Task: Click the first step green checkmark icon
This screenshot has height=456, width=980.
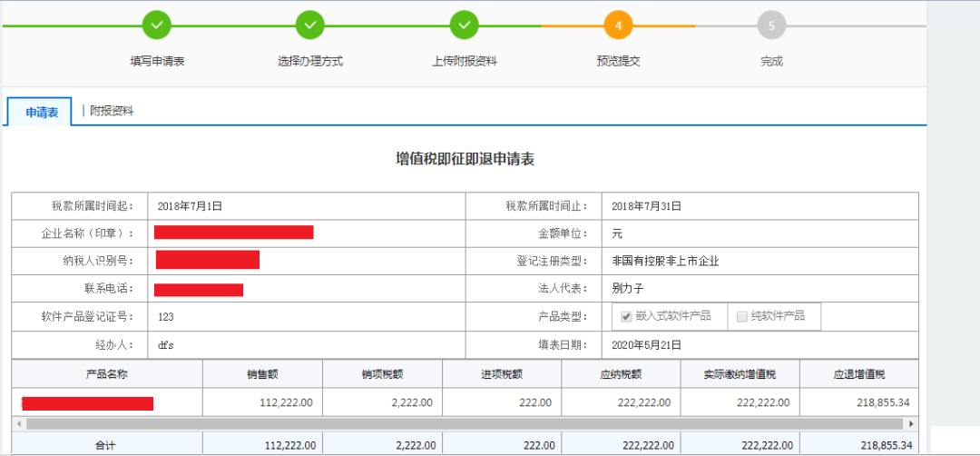Action: click(x=157, y=25)
